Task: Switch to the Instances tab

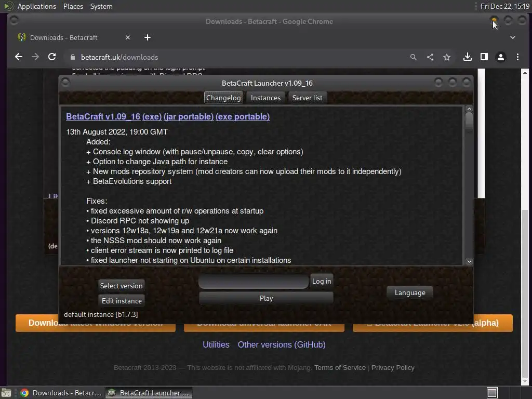Action: click(265, 98)
